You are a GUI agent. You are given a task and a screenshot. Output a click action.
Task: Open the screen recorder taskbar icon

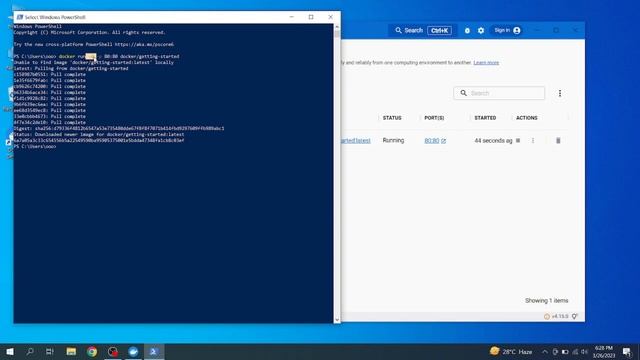click(113, 351)
